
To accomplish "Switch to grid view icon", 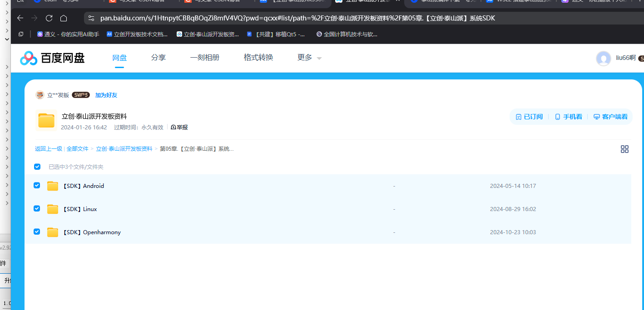I will click(624, 149).
